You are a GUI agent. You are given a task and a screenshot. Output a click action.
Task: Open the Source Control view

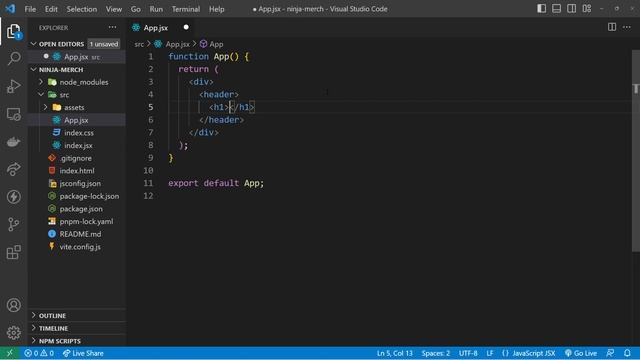(13, 224)
